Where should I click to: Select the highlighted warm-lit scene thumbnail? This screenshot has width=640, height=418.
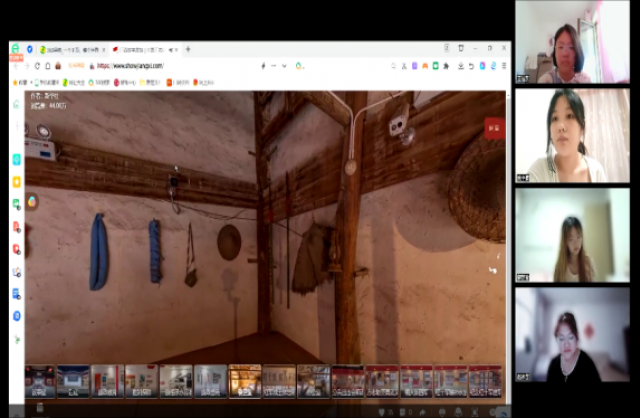coord(244,382)
